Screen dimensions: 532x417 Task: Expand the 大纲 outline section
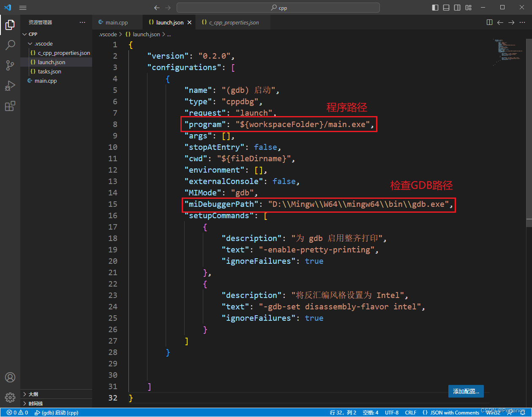(x=56, y=394)
